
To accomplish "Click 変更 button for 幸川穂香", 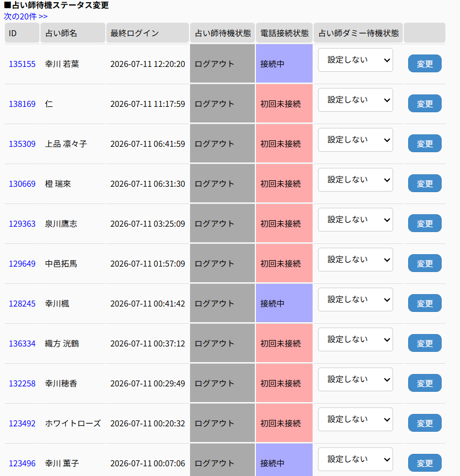I will 424,383.
